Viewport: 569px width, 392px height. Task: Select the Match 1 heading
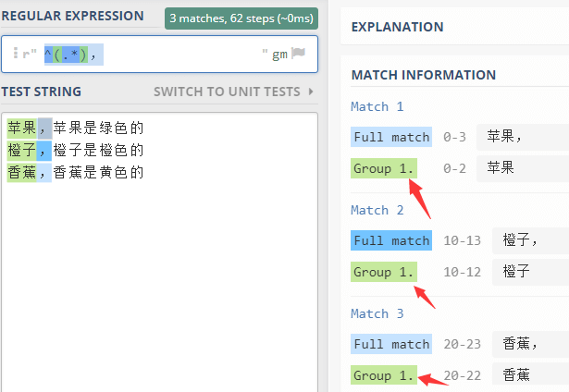pos(377,106)
